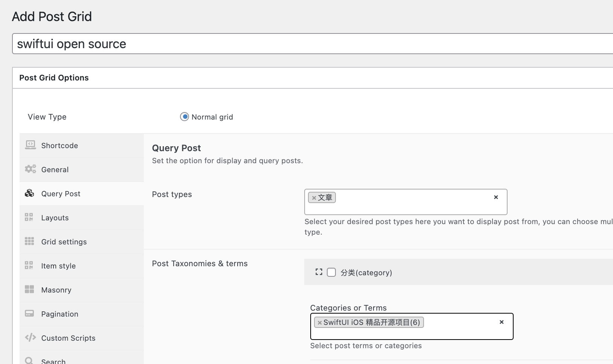
Task: Open the Custom Scripts tab
Action: (x=82, y=338)
